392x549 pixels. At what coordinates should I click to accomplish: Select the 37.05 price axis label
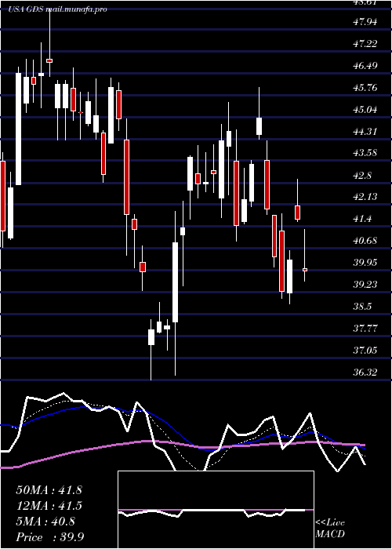(x=365, y=350)
